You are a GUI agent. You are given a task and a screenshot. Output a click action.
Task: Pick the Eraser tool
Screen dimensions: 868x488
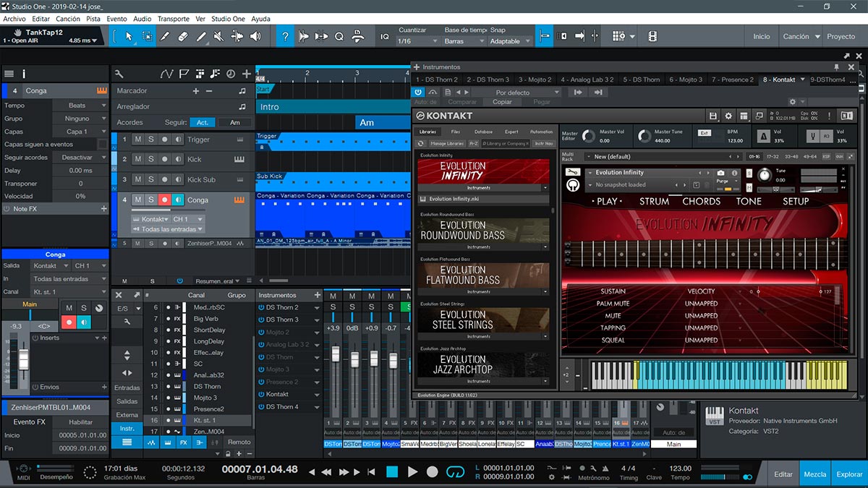tap(183, 36)
